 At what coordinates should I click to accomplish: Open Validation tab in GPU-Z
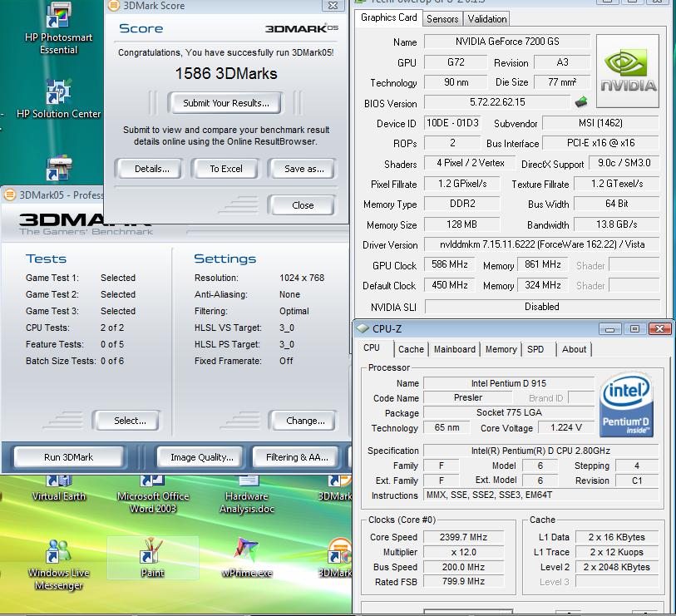pyautogui.click(x=487, y=19)
